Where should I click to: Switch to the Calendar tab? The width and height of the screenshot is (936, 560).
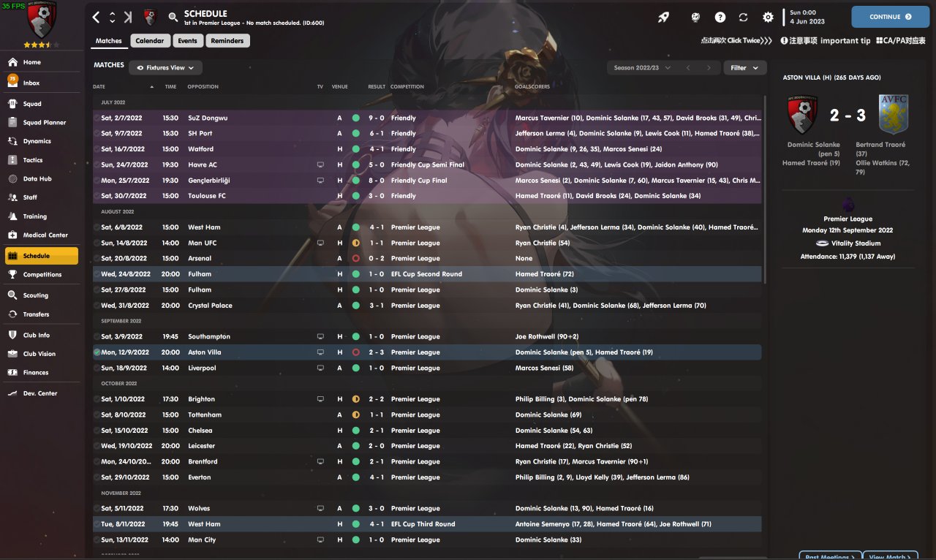click(149, 41)
